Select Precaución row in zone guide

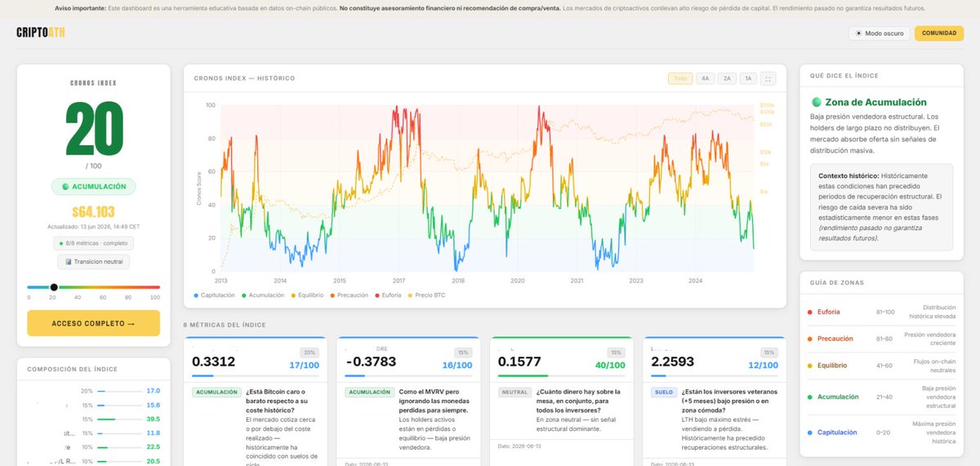point(881,338)
